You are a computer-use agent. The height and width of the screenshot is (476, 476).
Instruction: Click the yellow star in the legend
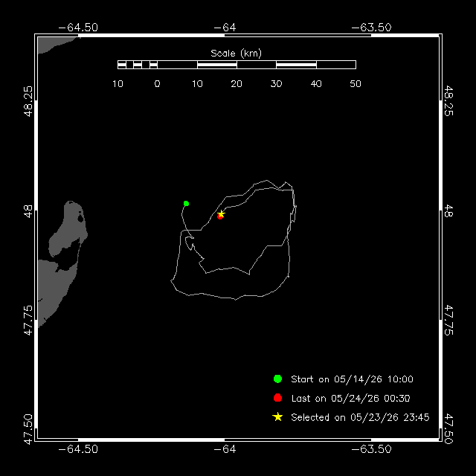pyautogui.click(x=277, y=416)
